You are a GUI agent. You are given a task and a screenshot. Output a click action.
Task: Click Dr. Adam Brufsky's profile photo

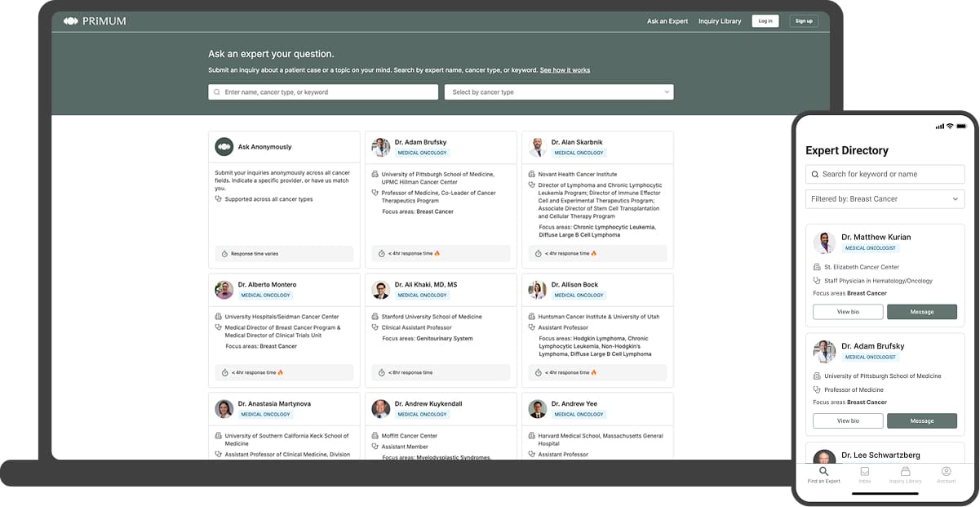381,147
